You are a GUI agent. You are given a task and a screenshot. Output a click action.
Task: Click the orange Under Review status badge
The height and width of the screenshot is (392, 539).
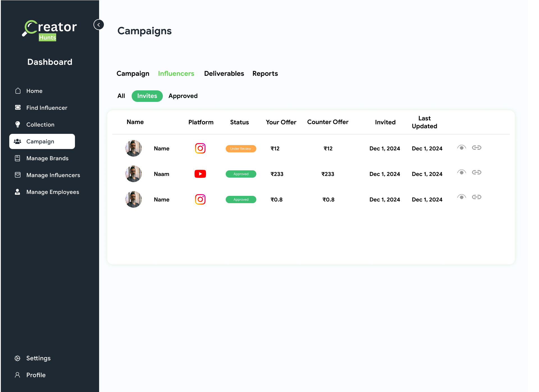(241, 149)
